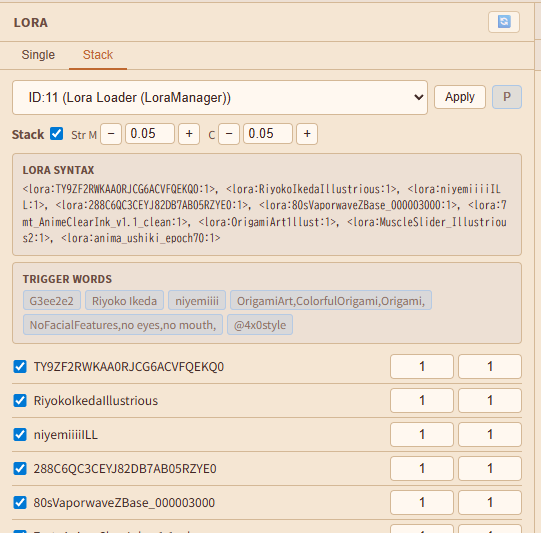Click the OrigamiArt,ColorfulOrigami,Origami trigger tag
The height and width of the screenshot is (533, 541).
click(331, 300)
